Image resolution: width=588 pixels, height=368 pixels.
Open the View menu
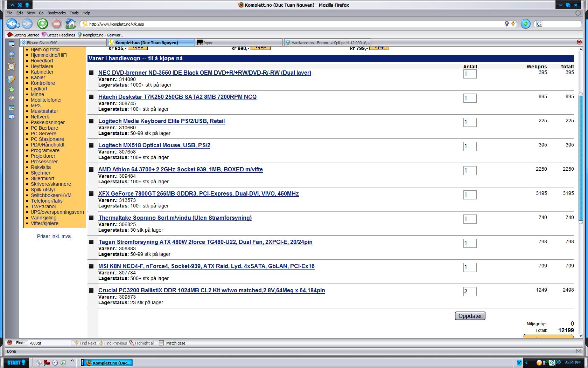(31, 13)
